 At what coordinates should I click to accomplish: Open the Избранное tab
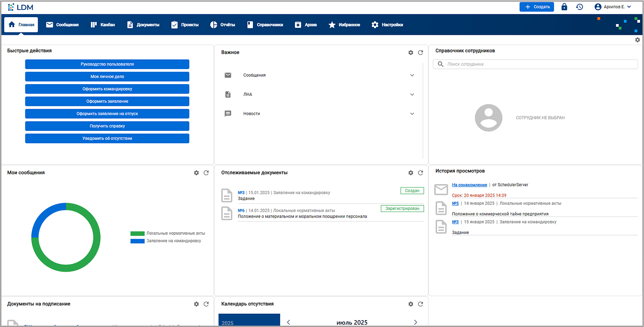(344, 24)
